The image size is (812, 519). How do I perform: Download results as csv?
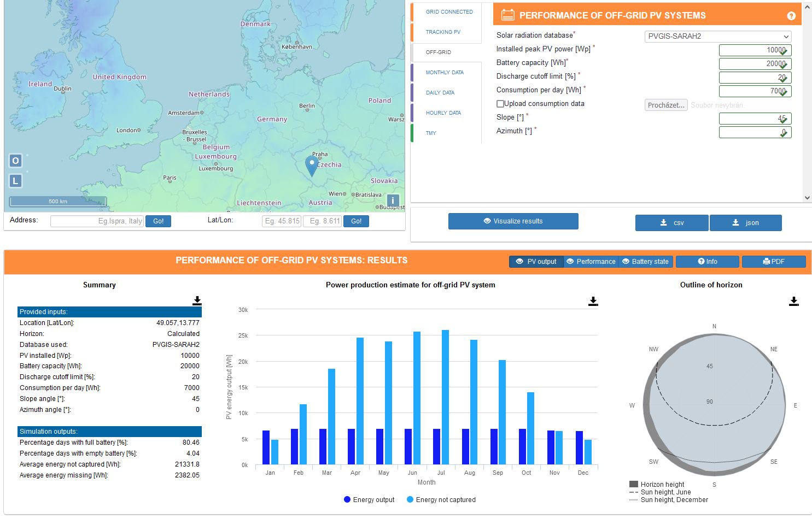point(672,223)
